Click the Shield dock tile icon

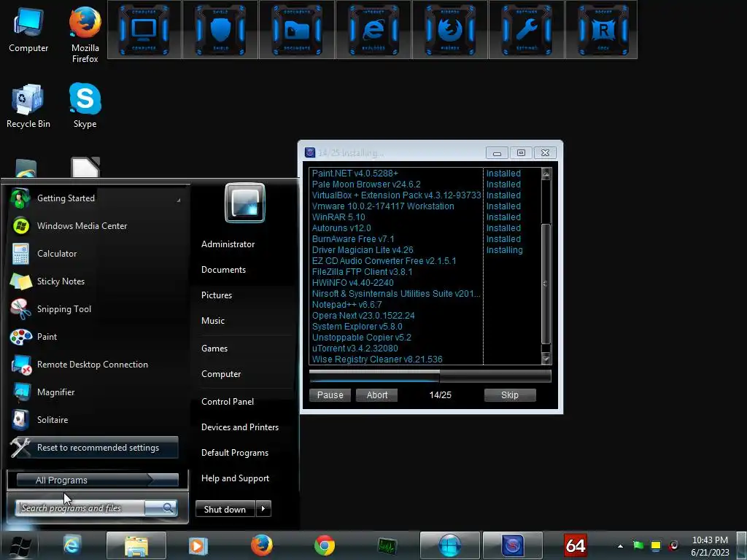[220, 29]
